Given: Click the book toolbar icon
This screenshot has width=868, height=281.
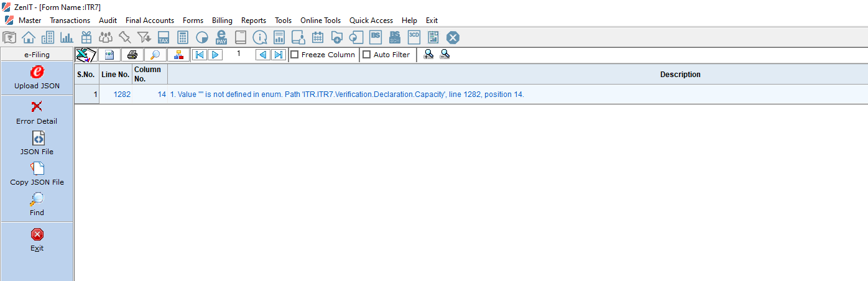Looking at the screenshot, I should click(241, 38).
